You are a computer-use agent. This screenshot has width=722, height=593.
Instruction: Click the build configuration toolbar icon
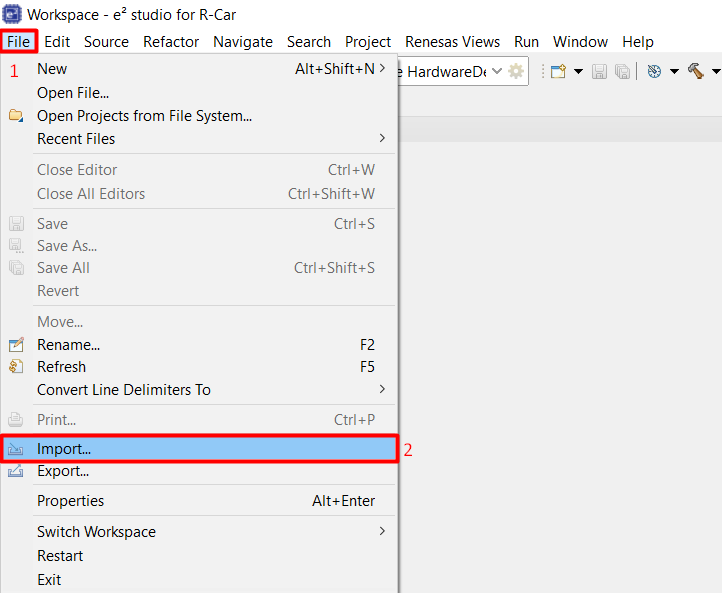click(654, 71)
